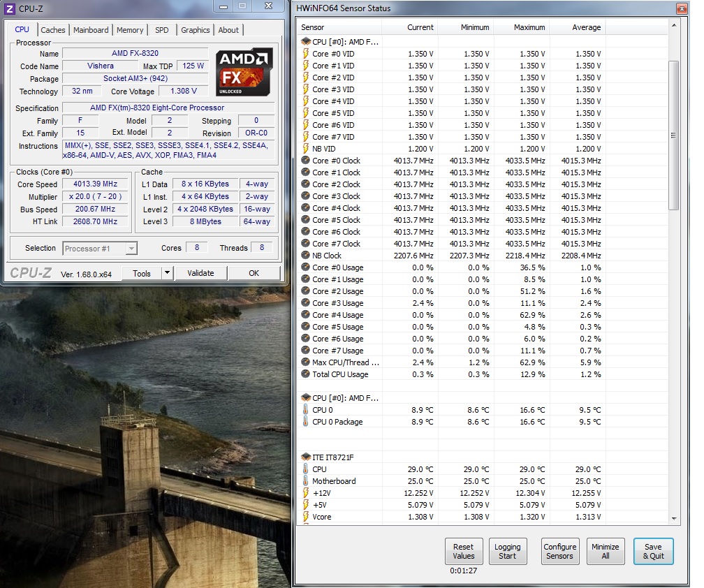Image resolution: width=704 pixels, height=588 pixels.
Task: Click clock icon for NB Clock
Action: point(306,255)
